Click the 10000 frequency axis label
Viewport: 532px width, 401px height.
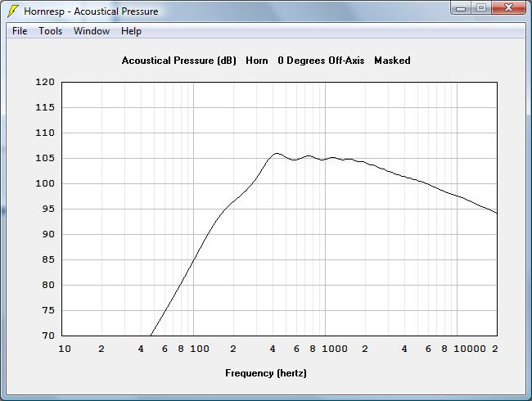(470, 349)
